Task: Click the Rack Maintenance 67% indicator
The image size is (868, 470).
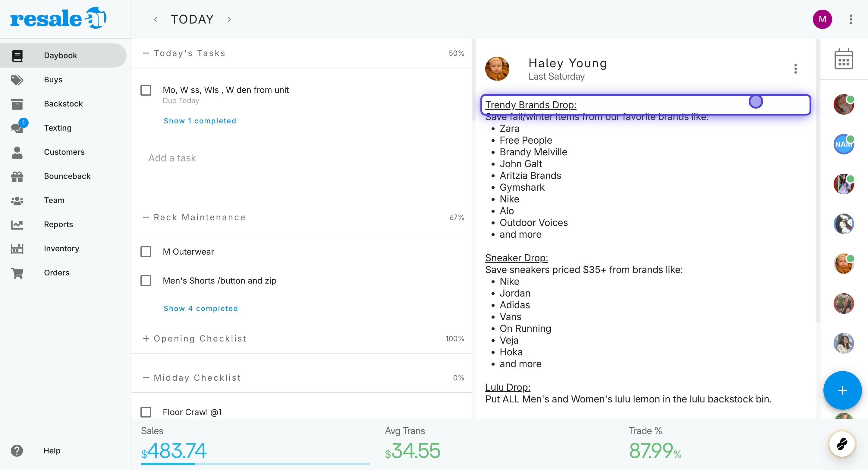Action: click(x=457, y=218)
